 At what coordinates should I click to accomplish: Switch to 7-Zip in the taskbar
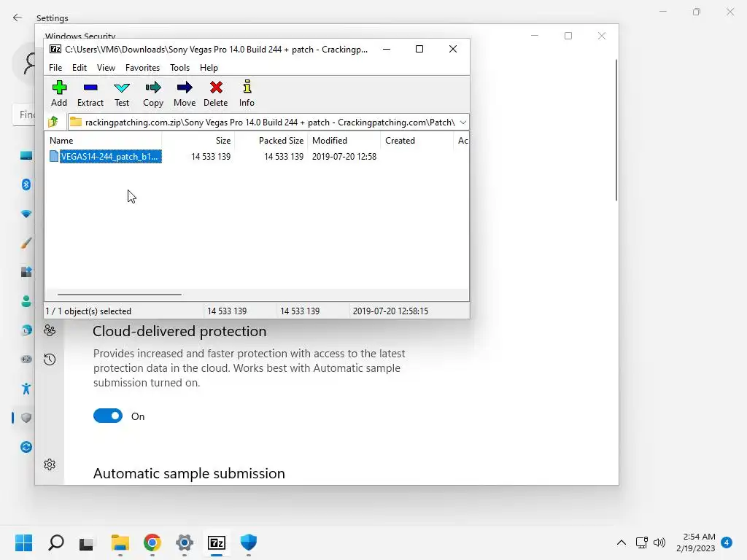pos(217,542)
